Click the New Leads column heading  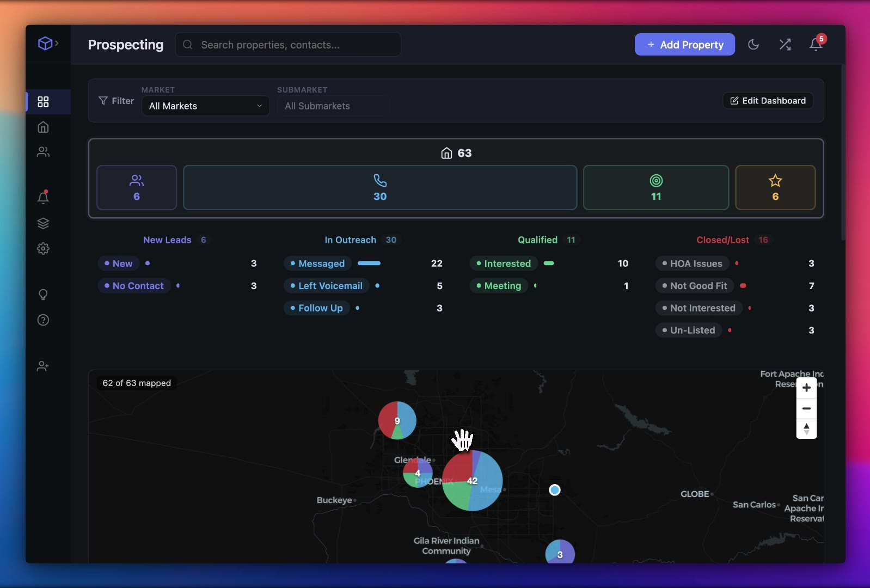point(167,240)
